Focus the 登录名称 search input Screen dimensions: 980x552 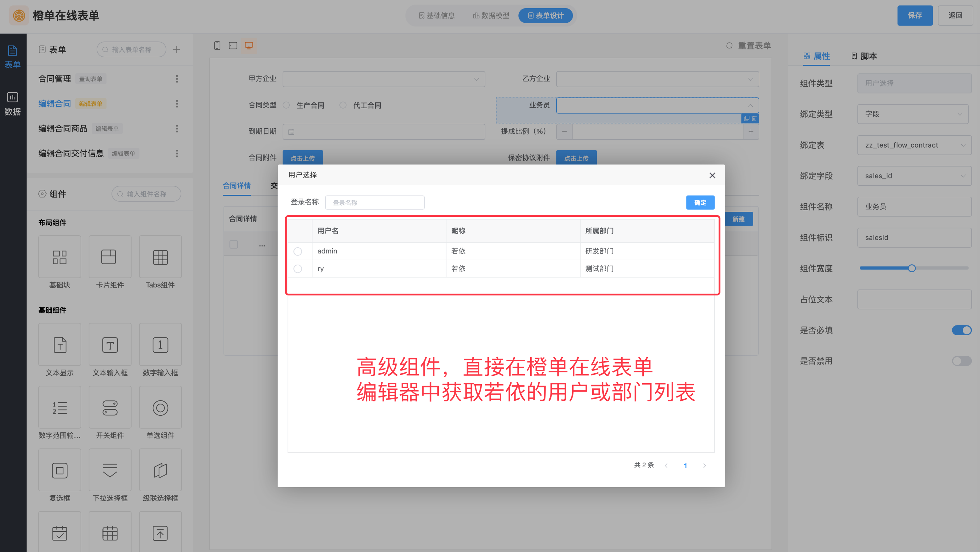pos(375,203)
